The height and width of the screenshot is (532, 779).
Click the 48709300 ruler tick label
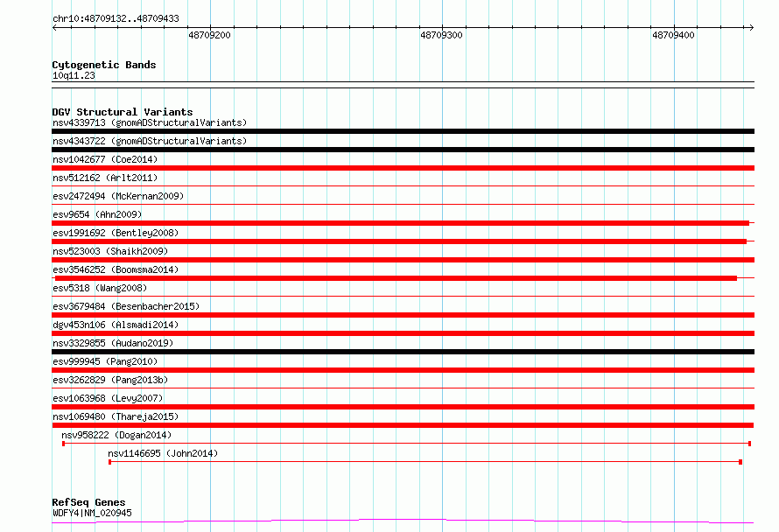[x=442, y=35]
